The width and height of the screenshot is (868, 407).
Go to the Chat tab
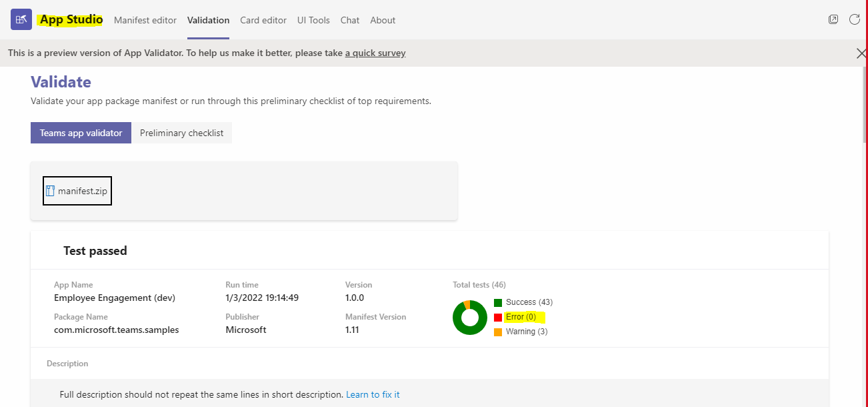tap(350, 20)
